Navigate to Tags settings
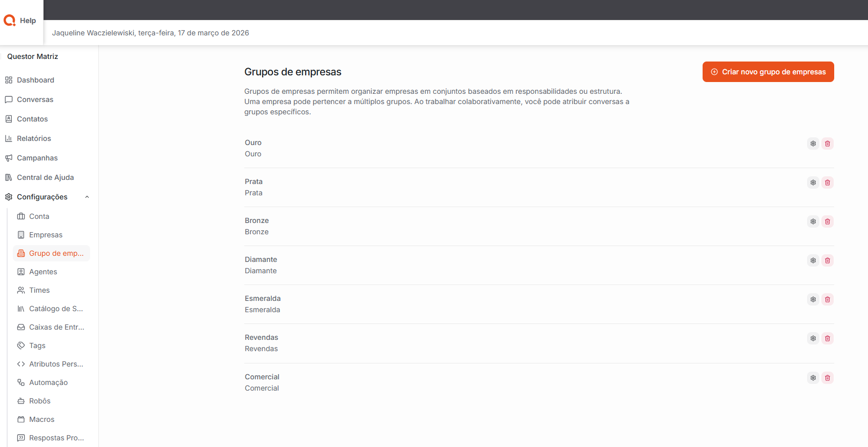The width and height of the screenshot is (868, 447). coord(37,346)
